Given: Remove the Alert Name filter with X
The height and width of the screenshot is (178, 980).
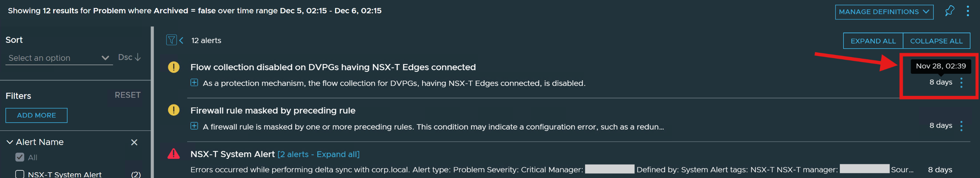Looking at the screenshot, I should [134, 142].
